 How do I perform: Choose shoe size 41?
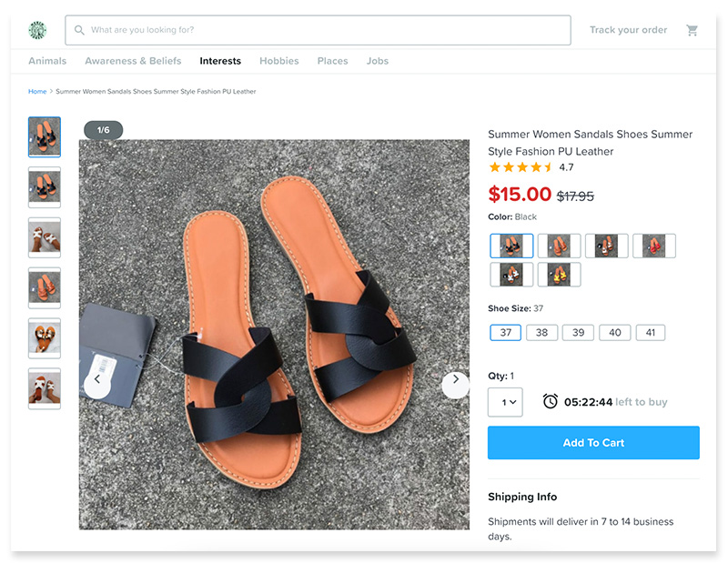coord(651,332)
